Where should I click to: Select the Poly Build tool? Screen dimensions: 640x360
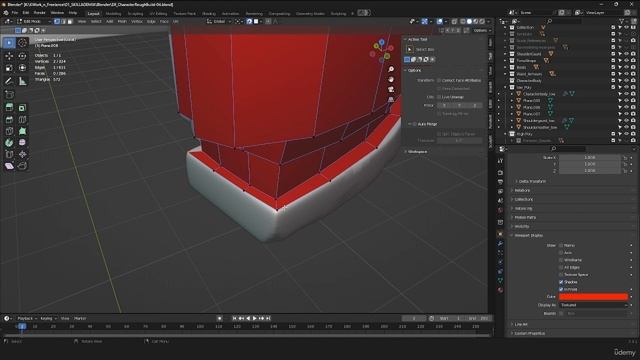22,131
